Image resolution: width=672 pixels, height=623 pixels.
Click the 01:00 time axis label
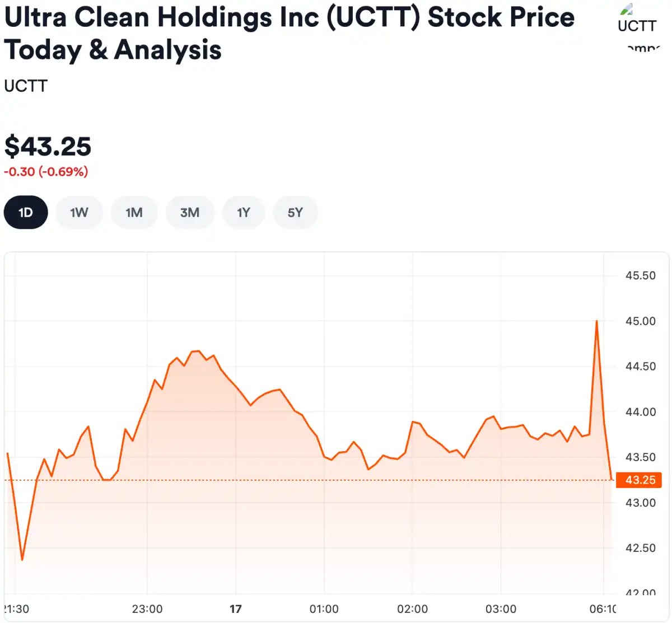pos(324,609)
